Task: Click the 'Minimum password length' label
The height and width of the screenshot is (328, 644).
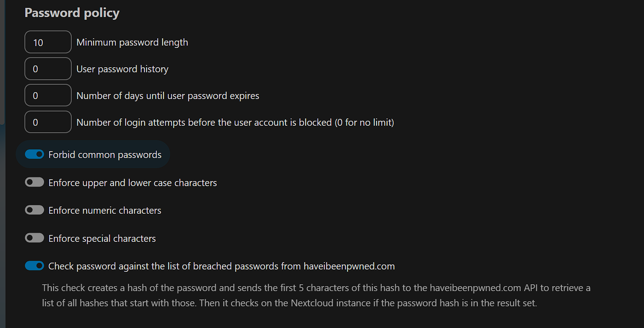Action: click(x=132, y=42)
